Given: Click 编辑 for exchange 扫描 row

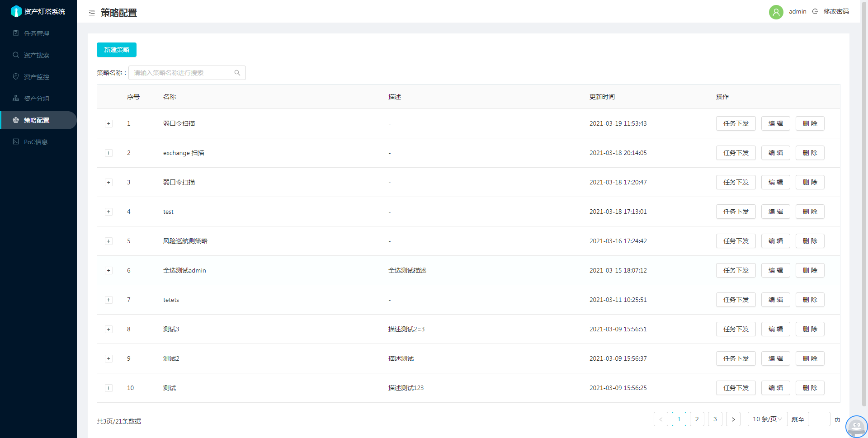Looking at the screenshot, I should tap(776, 153).
